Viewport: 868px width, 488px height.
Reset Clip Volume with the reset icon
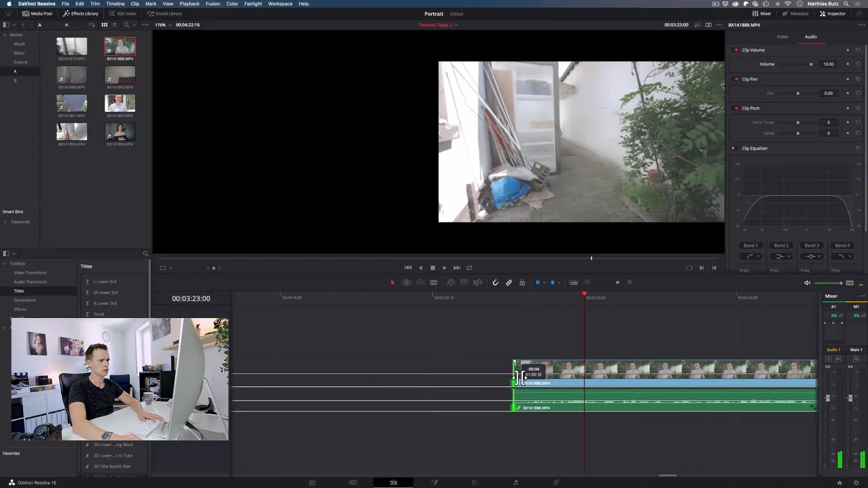(x=858, y=50)
